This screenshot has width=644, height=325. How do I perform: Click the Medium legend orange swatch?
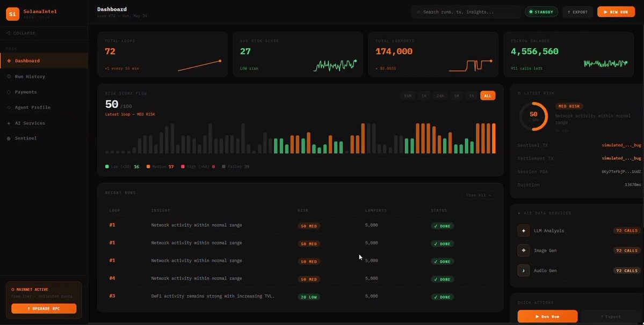click(x=148, y=167)
